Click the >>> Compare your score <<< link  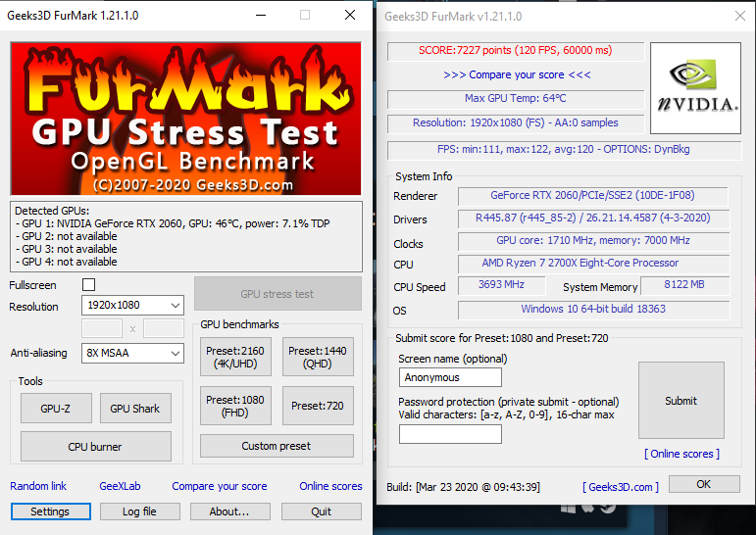click(517, 74)
